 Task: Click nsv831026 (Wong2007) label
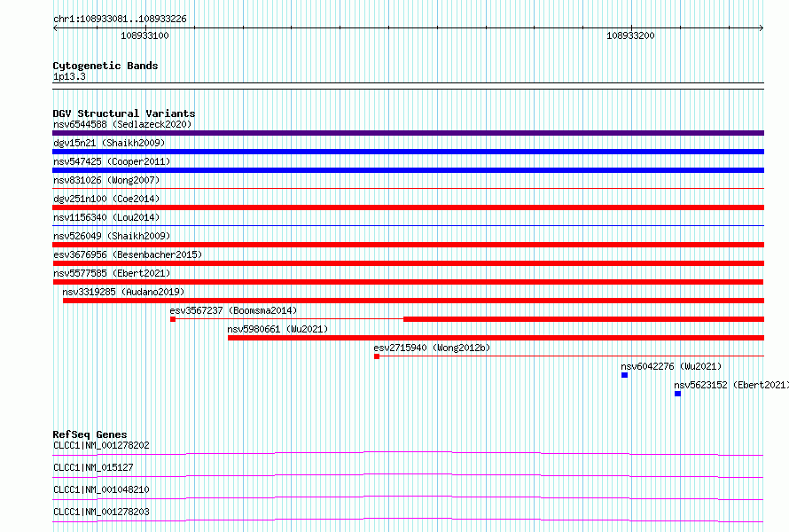106,180
